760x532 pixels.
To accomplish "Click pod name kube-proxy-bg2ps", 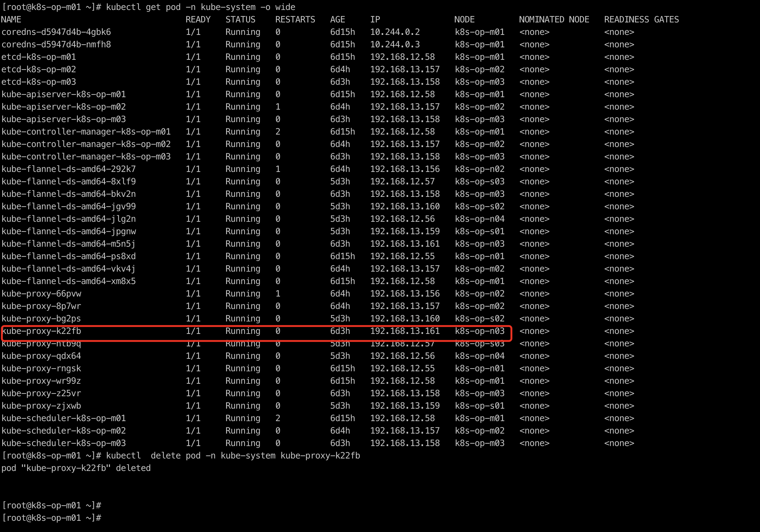I will coord(41,319).
